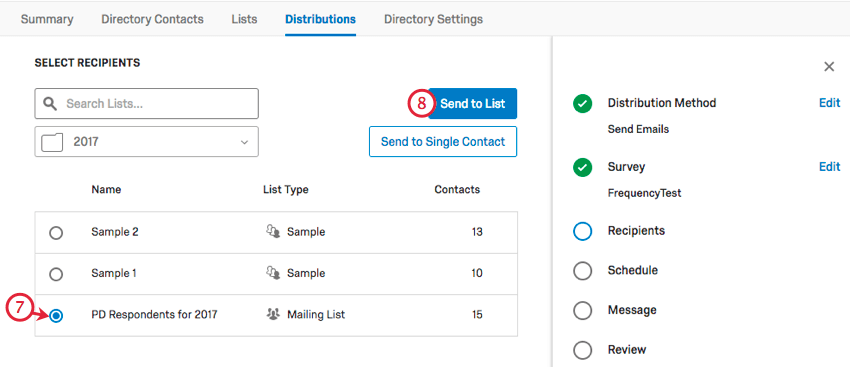Click the FrequencyTest survey name
850x367 pixels.
click(x=645, y=194)
